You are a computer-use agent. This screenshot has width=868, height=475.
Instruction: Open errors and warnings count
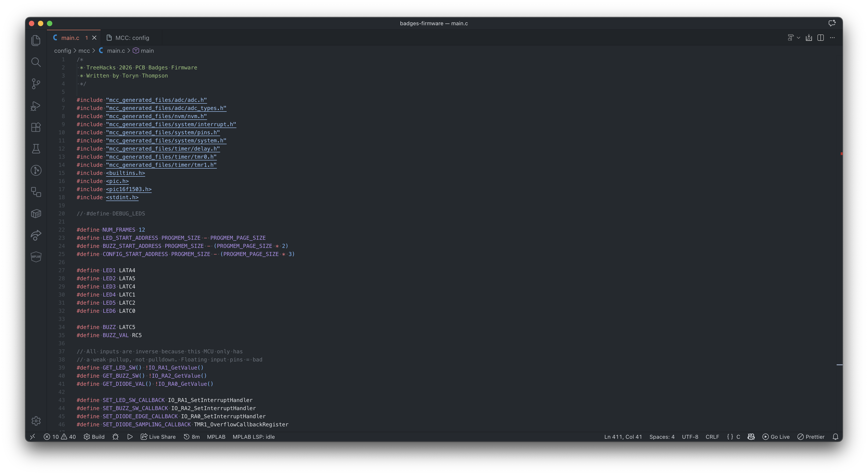[x=60, y=437]
